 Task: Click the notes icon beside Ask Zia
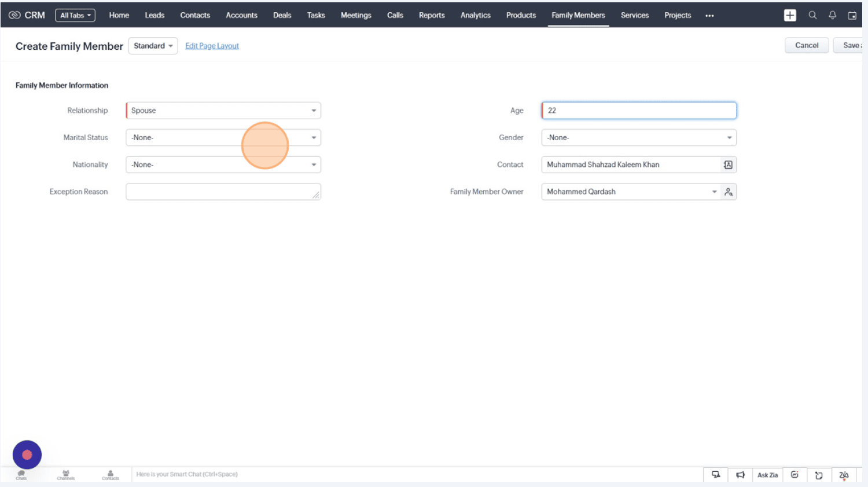[x=795, y=475]
